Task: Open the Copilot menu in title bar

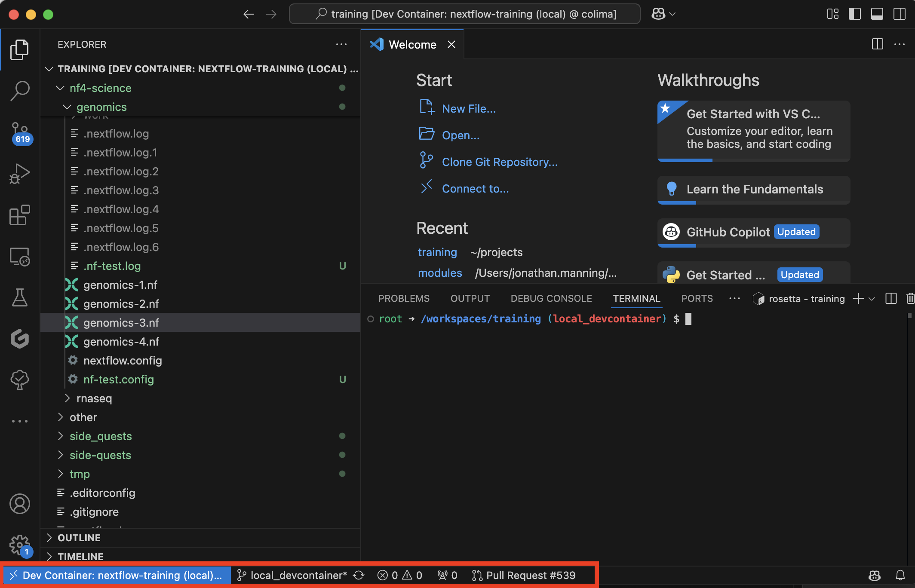Action: pos(663,14)
